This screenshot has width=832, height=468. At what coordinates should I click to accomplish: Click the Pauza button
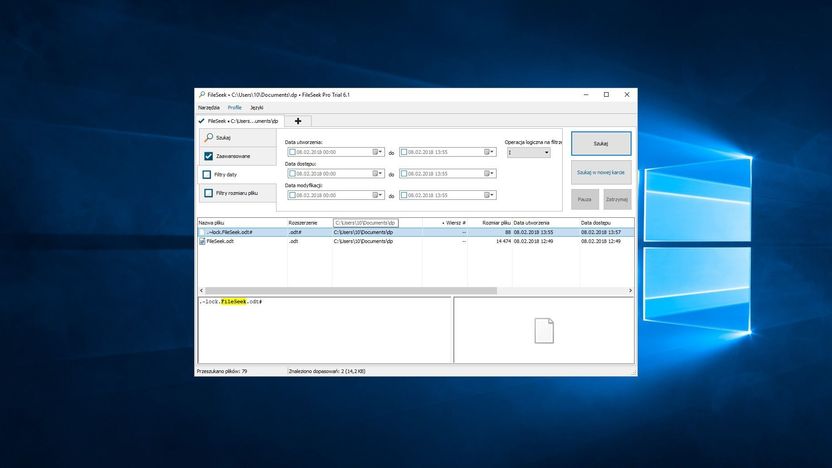tap(585, 200)
